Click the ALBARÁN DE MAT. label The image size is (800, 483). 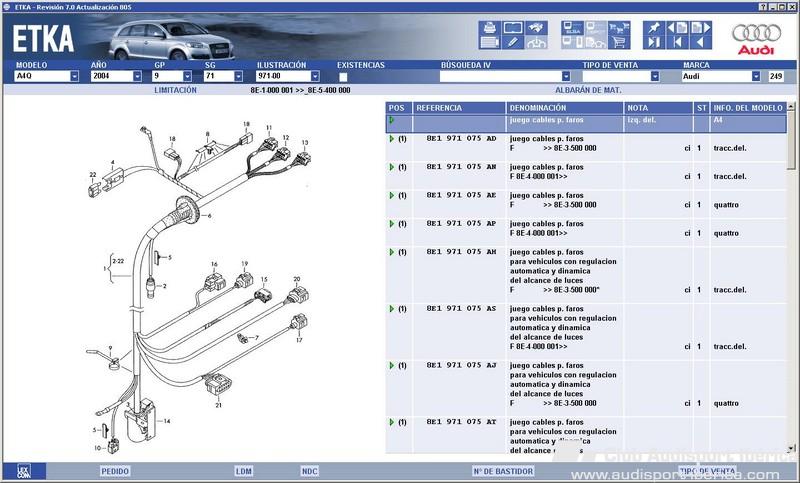coord(588,90)
